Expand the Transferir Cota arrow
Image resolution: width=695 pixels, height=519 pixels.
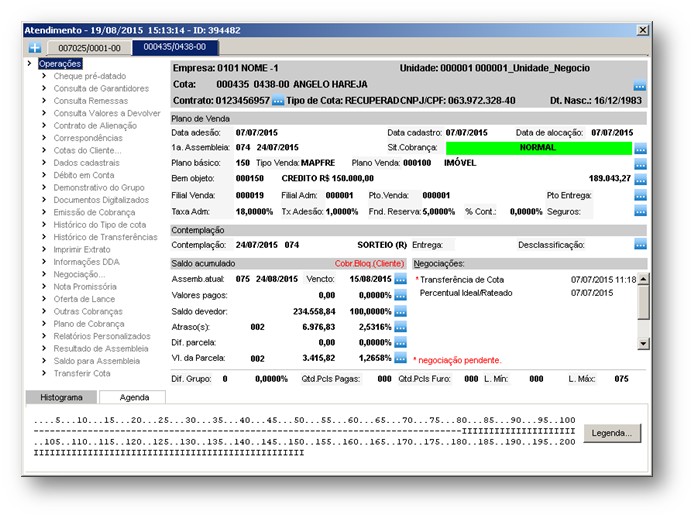[44, 373]
